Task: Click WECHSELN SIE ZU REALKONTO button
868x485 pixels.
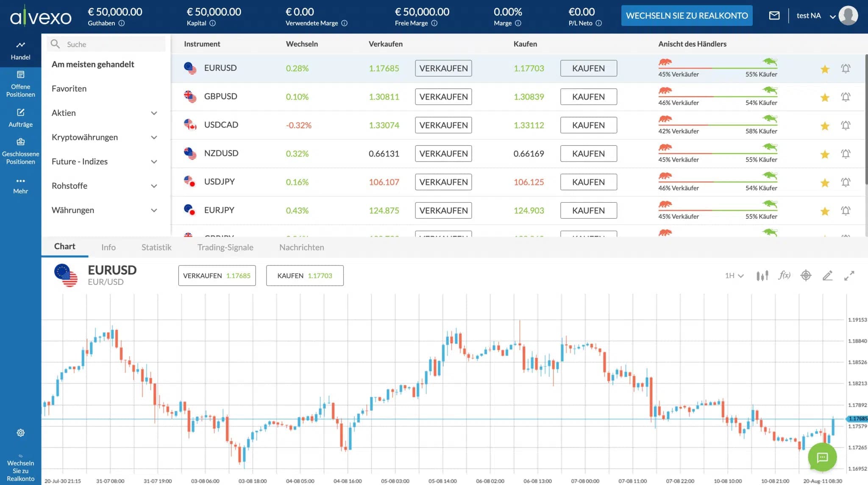Action: click(x=687, y=16)
